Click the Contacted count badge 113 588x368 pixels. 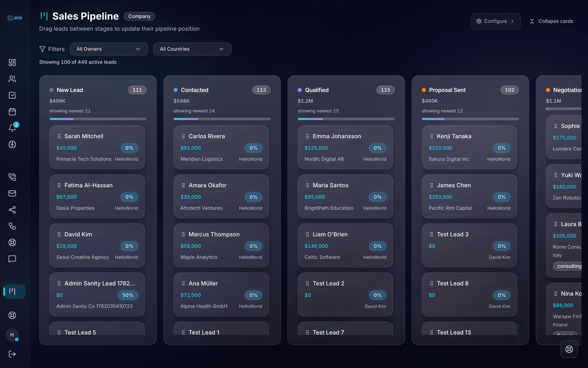(x=261, y=90)
